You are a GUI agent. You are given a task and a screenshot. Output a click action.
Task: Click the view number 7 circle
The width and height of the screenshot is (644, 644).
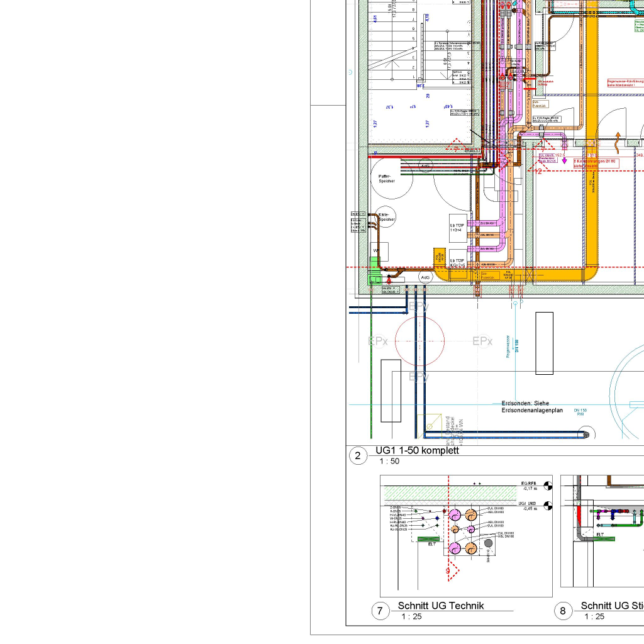click(380, 611)
